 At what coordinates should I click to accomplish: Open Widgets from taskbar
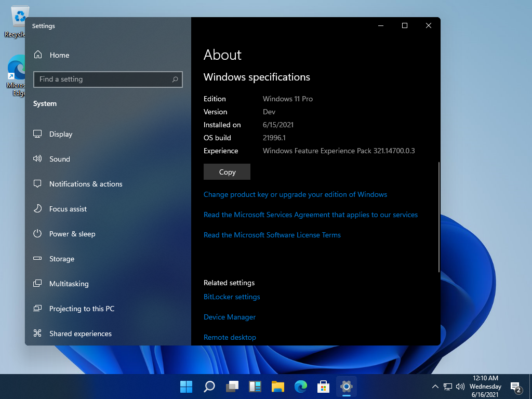(x=255, y=387)
